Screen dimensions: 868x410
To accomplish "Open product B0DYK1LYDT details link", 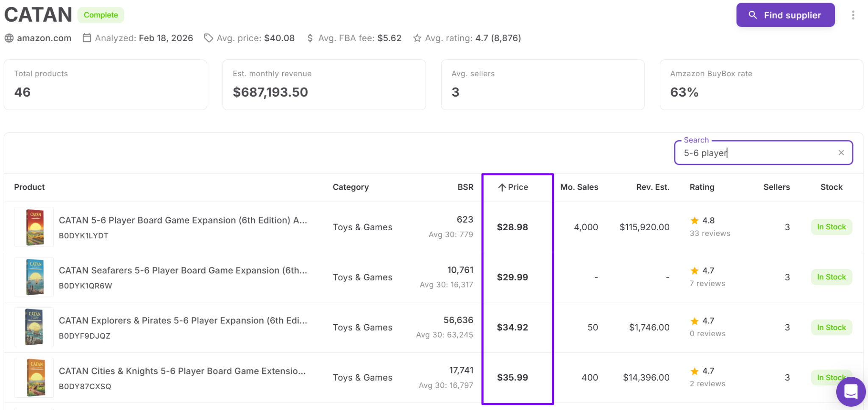I will (x=83, y=235).
